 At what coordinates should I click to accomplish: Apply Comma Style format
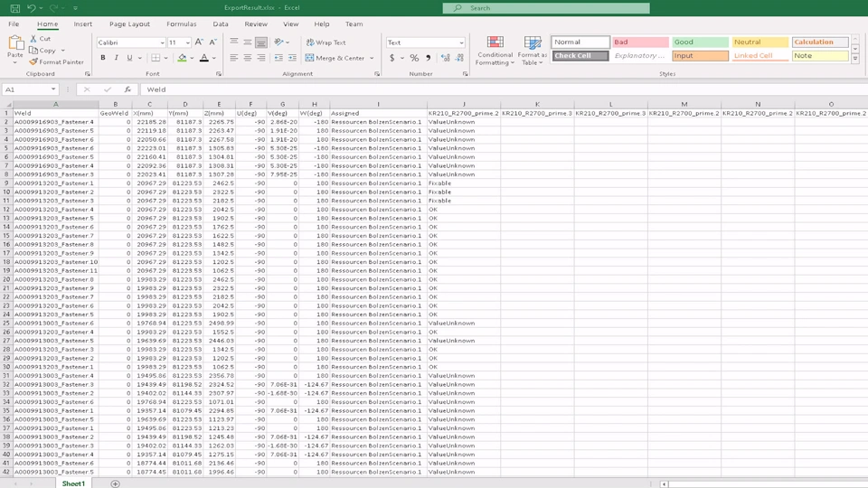428,58
